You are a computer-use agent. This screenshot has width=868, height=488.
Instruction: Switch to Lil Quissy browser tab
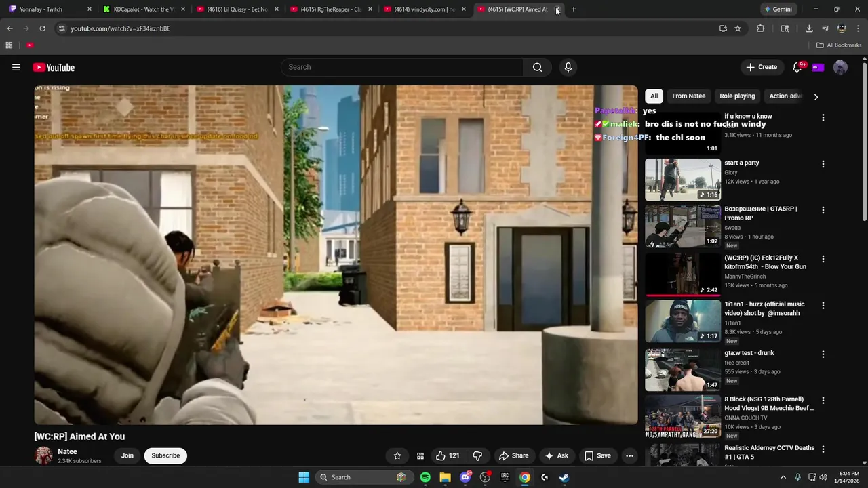[237, 9]
